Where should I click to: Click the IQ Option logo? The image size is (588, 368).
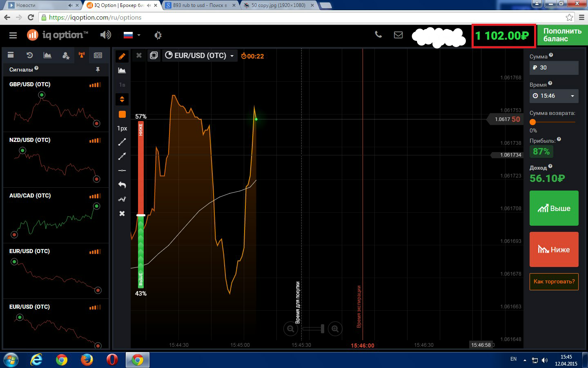click(x=58, y=35)
